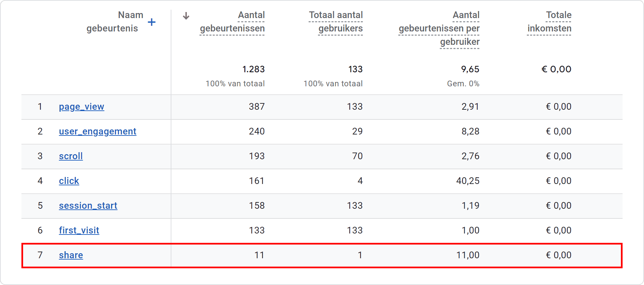Screen dimensions: 644x285
Task: Click the click event's 40,25 per-user value
Action: (468, 181)
